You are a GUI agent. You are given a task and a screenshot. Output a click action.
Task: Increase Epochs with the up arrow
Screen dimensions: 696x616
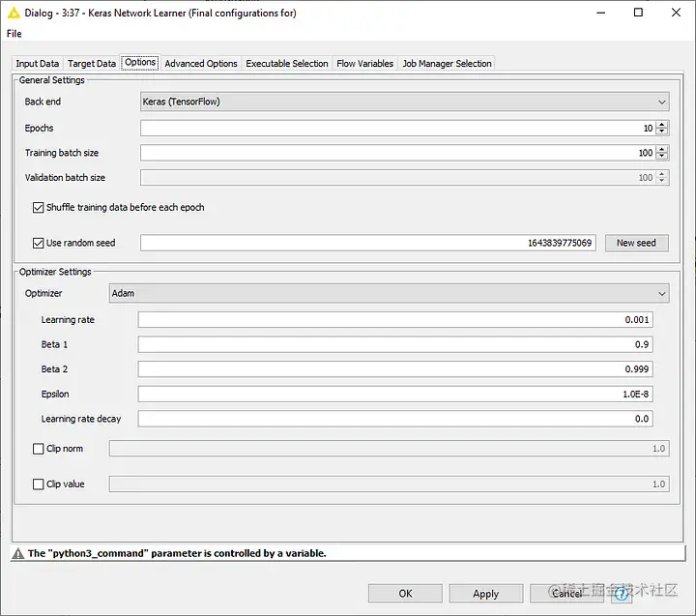[x=662, y=125]
